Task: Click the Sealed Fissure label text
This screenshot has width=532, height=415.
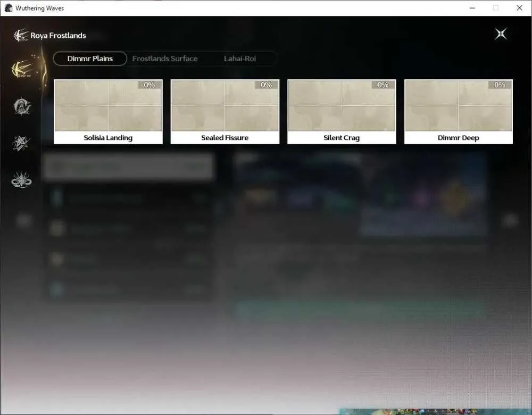Action: point(225,137)
